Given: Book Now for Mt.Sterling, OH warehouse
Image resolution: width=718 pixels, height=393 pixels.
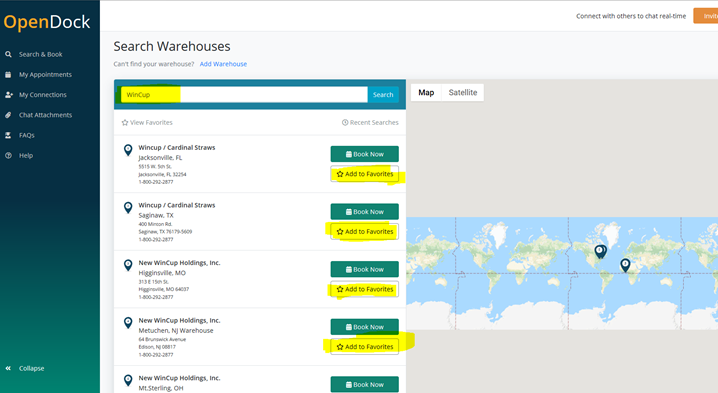Looking at the screenshot, I should [364, 384].
